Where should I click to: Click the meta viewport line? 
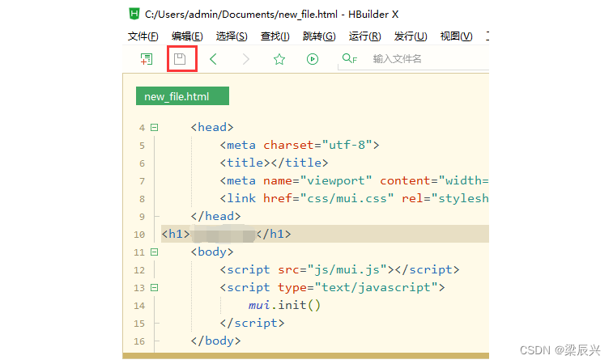[x=354, y=180]
